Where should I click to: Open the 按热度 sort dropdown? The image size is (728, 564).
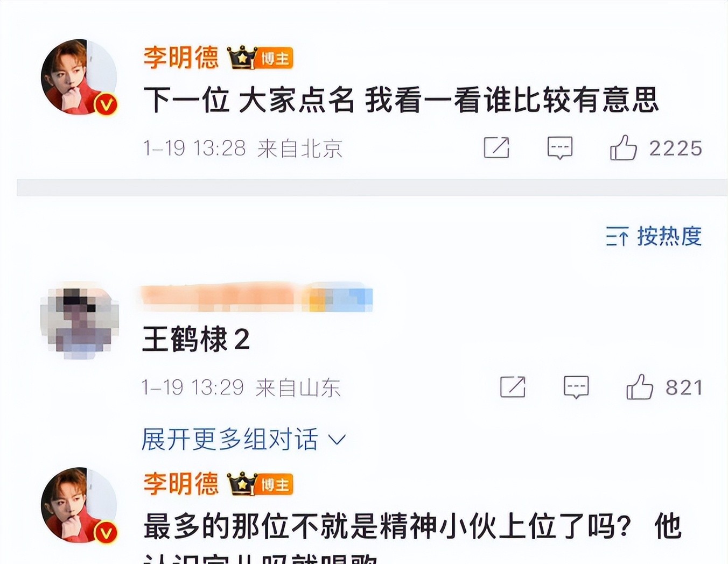click(x=654, y=236)
